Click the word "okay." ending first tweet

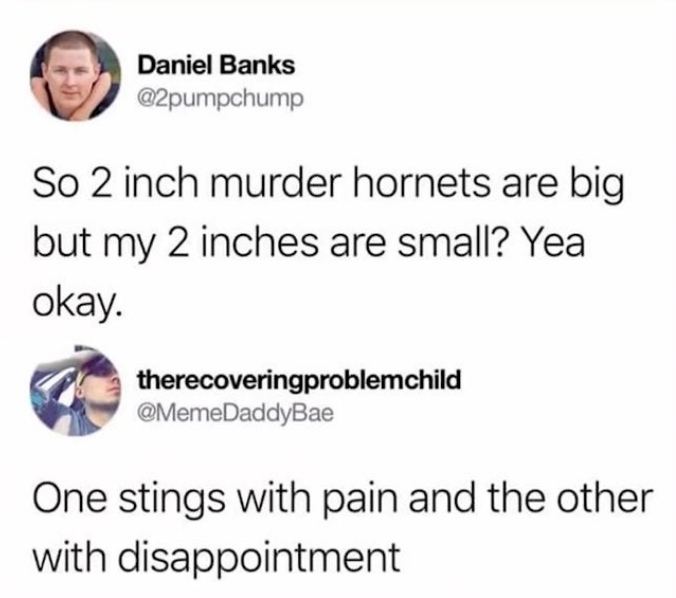click(x=76, y=305)
